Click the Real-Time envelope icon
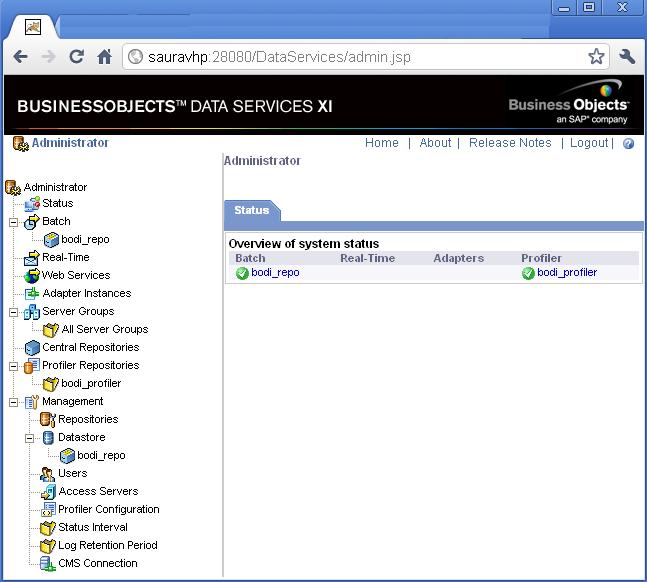 point(31,258)
